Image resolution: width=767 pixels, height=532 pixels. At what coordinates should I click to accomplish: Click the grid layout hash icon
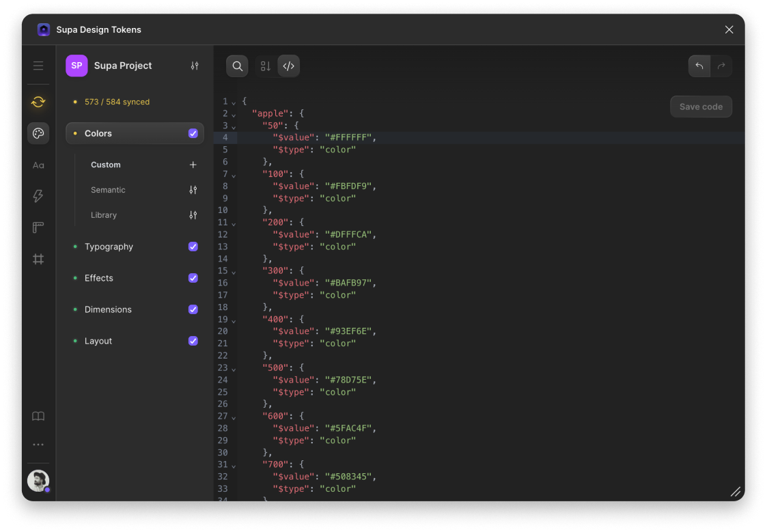tap(38, 259)
